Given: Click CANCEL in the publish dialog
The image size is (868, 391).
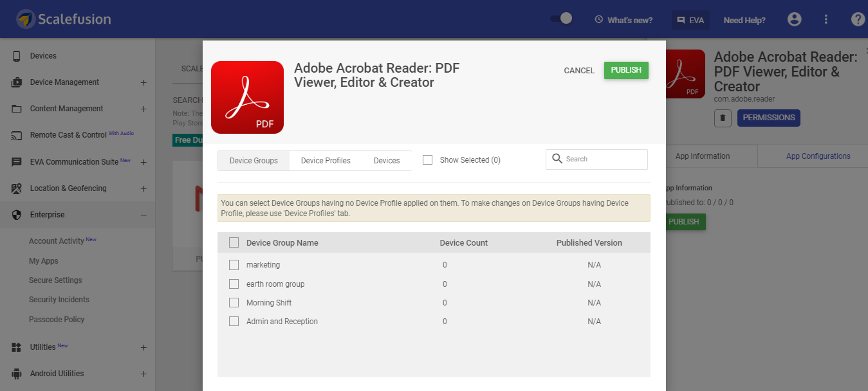Looking at the screenshot, I should click(x=579, y=71).
